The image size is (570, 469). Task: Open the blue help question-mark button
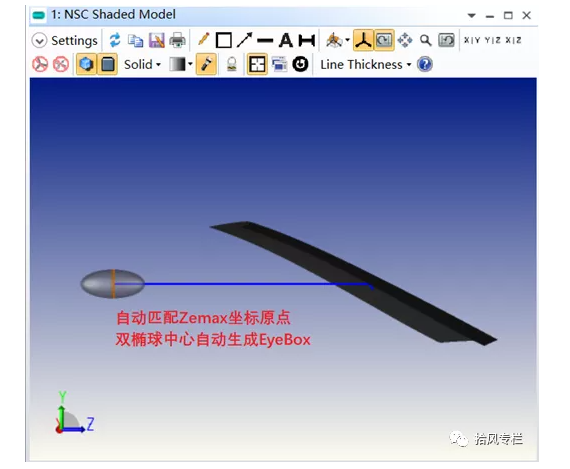(425, 64)
